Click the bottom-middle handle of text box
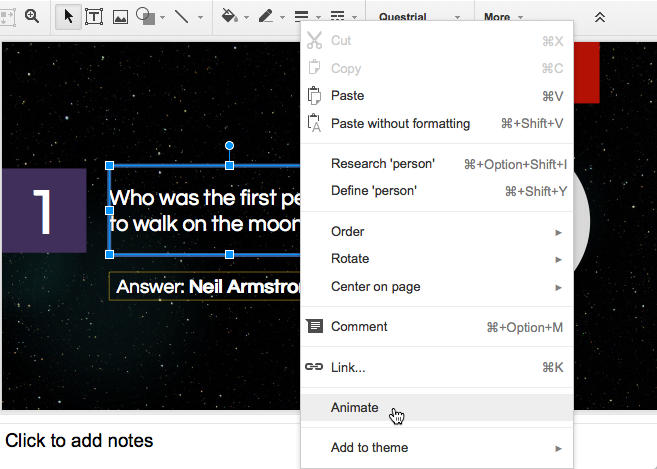 (x=229, y=254)
